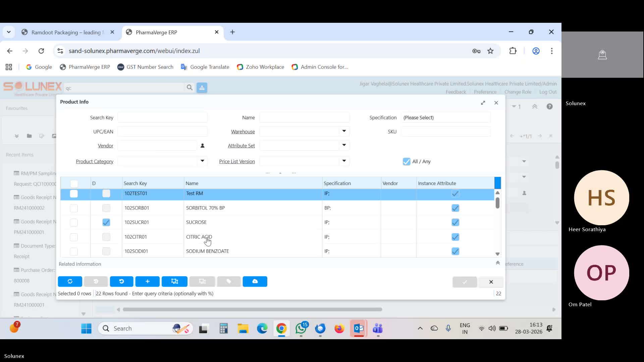Open GST Number Search bookmark
Image resolution: width=644 pixels, height=362 pixels.
[145, 67]
